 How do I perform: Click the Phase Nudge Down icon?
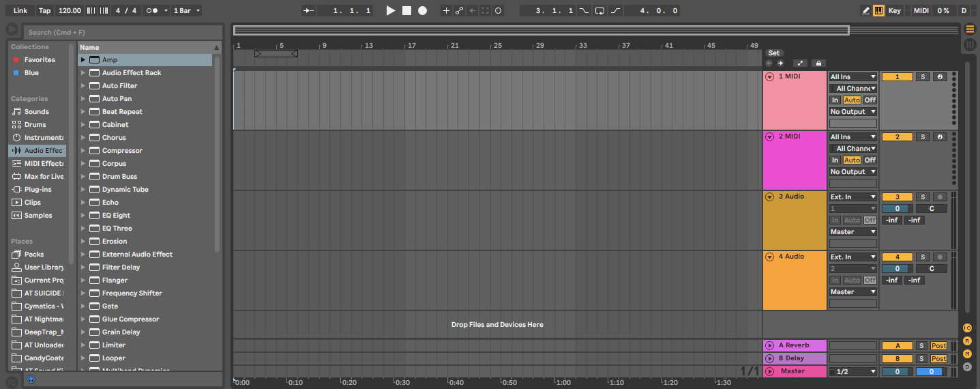[92, 10]
